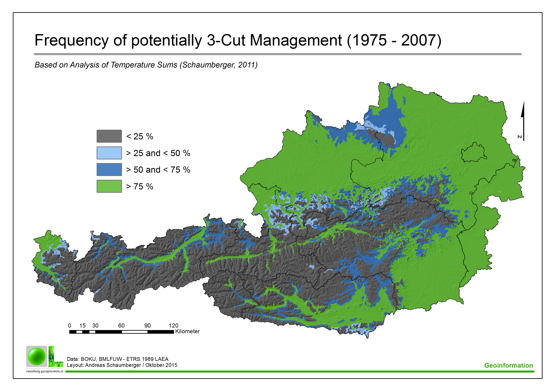Click the '15' scale bar value
This screenshot has width=555, height=392.
(x=82, y=326)
